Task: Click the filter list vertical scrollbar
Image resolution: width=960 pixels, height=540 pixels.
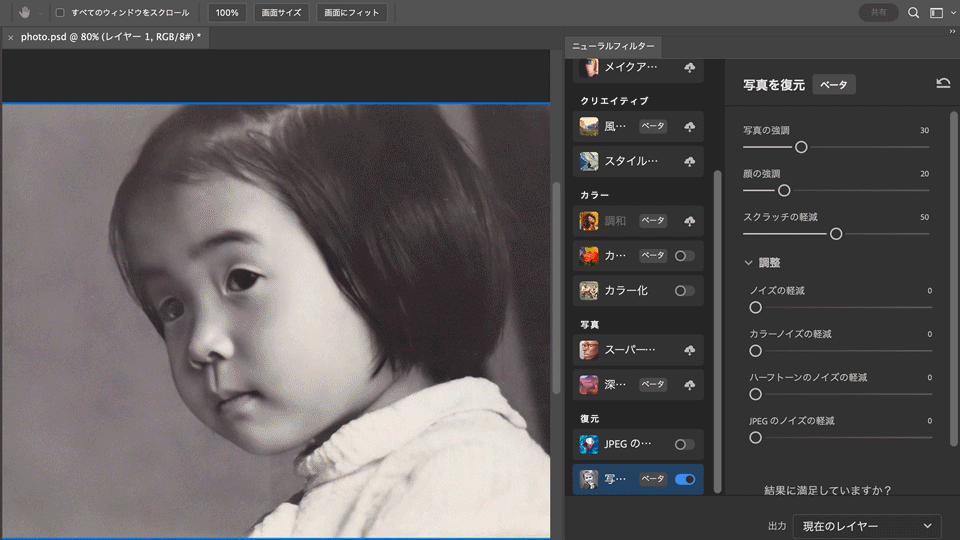Action: (x=718, y=331)
